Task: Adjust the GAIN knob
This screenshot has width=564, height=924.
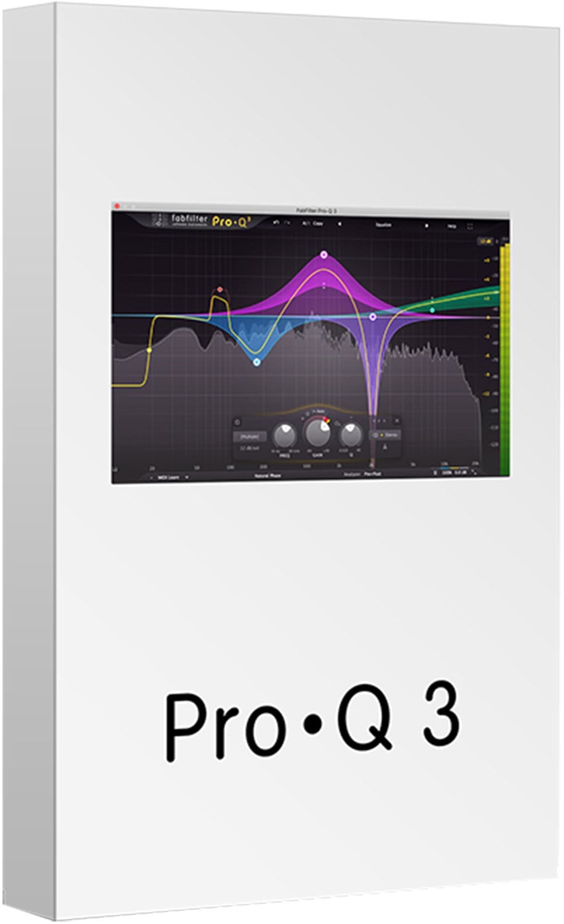Action: (x=317, y=433)
